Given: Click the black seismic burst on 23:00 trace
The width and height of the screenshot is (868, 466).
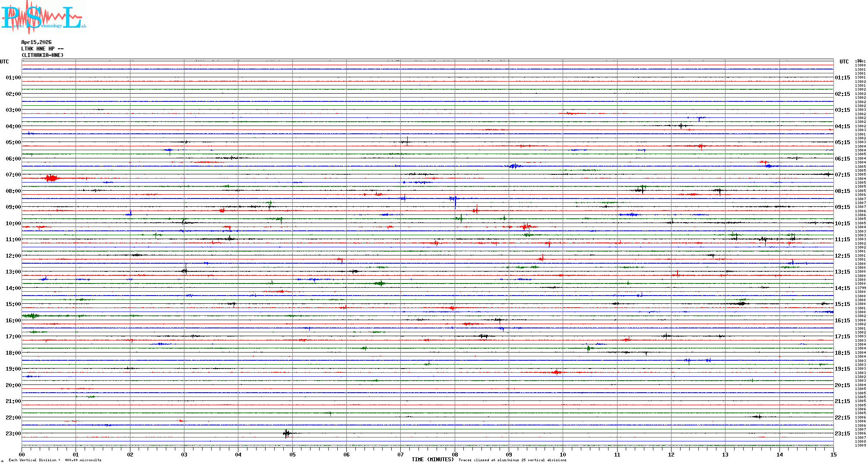Looking at the screenshot, I should click(287, 433).
